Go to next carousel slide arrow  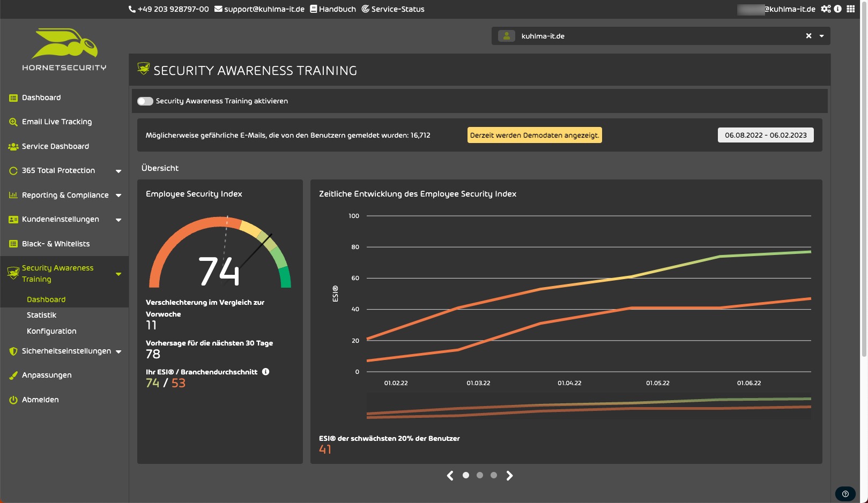tap(509, 475)
